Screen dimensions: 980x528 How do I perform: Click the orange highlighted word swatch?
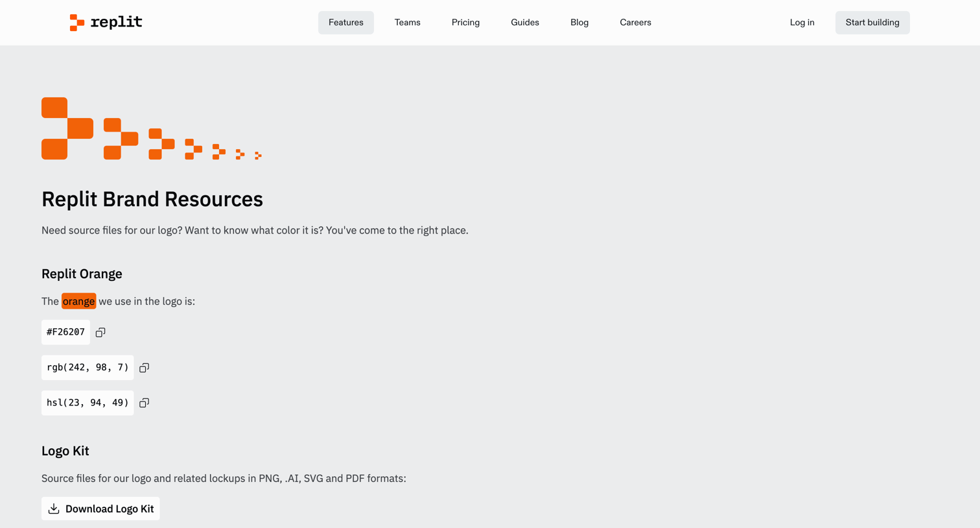click(x=79, y=301)
